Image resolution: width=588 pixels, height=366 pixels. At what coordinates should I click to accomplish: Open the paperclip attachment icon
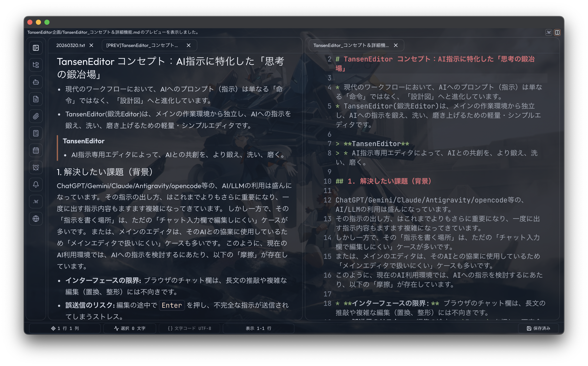coord(36,116)
